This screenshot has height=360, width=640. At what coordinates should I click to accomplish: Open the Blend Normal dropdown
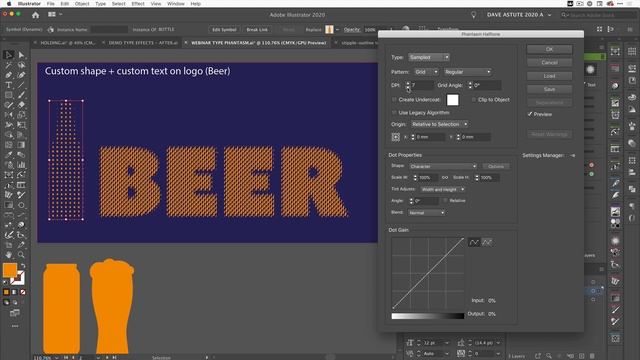click(x=426, y=213)
